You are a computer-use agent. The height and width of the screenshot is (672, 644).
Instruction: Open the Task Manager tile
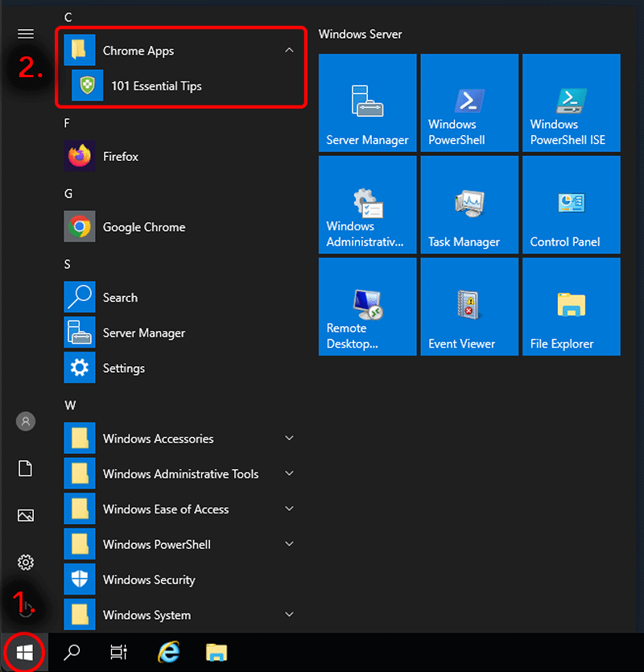469,205
